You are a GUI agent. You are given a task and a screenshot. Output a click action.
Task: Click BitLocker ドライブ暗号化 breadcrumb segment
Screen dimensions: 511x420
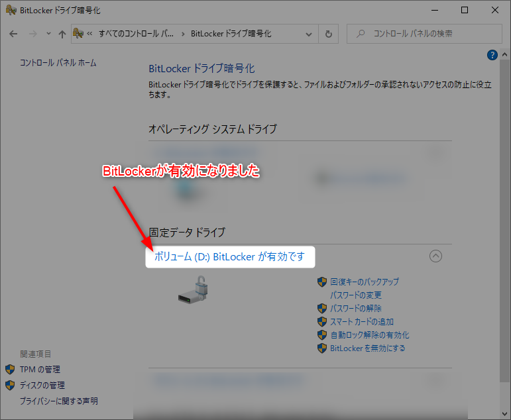pos(231,34)
